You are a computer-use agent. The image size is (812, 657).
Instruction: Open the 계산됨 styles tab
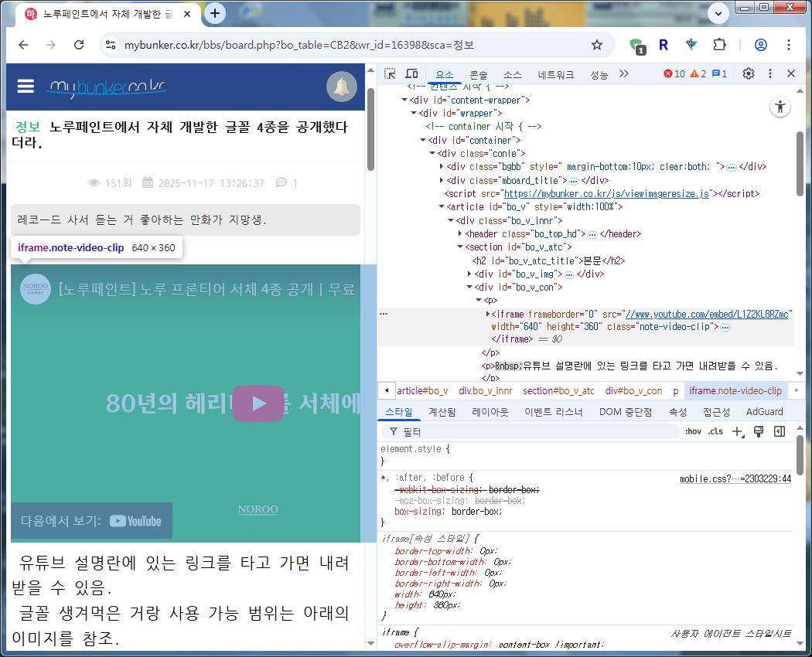[x=442, y=412]
